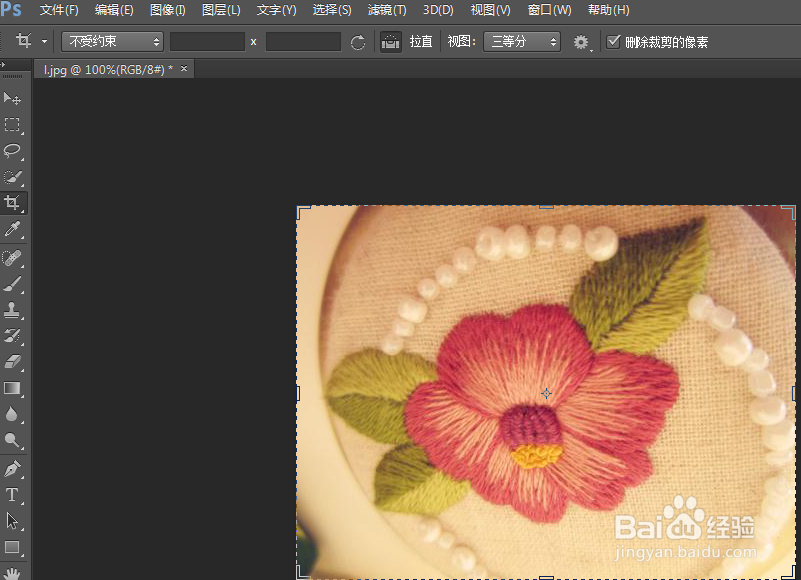The image size is (801, 580).
Task: Click the 拉直 straighten button
Action: [x=421, y=42]
